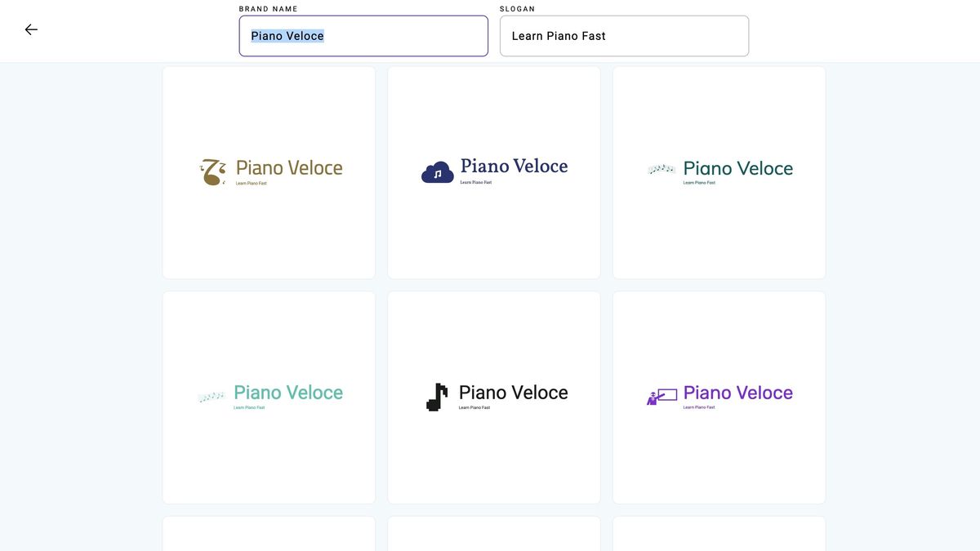The height and width of the screenshot is (551, 980).
Task: Click the floating notes icon in teal logo
Action: click(x=212, y=397)
